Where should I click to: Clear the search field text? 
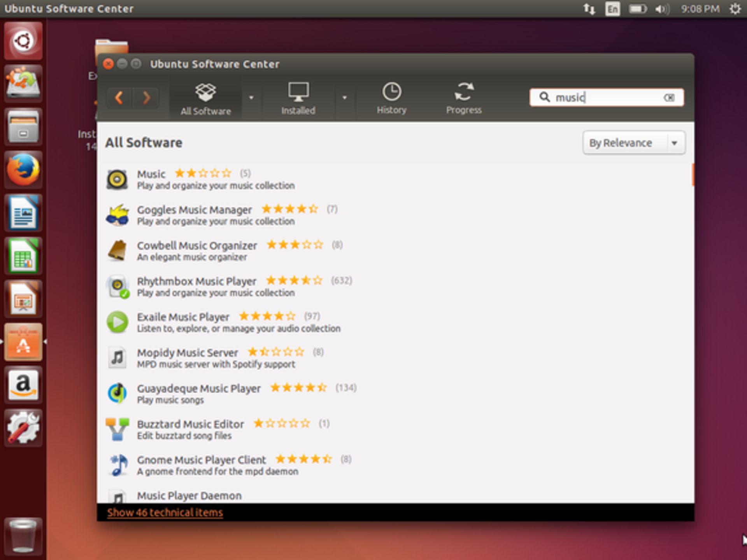pos(669,98)
